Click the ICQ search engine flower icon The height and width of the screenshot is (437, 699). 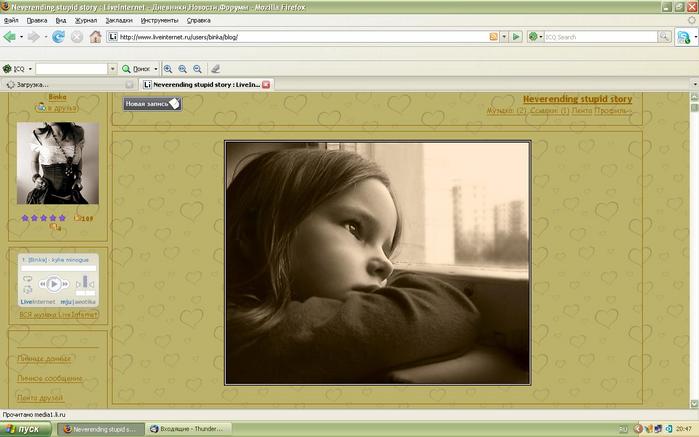[x=533, y=37]
